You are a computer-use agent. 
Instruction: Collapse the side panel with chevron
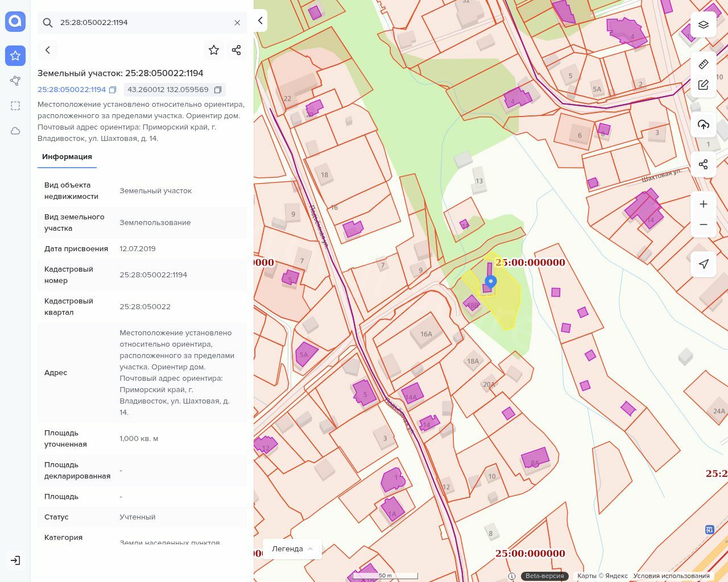260,21
